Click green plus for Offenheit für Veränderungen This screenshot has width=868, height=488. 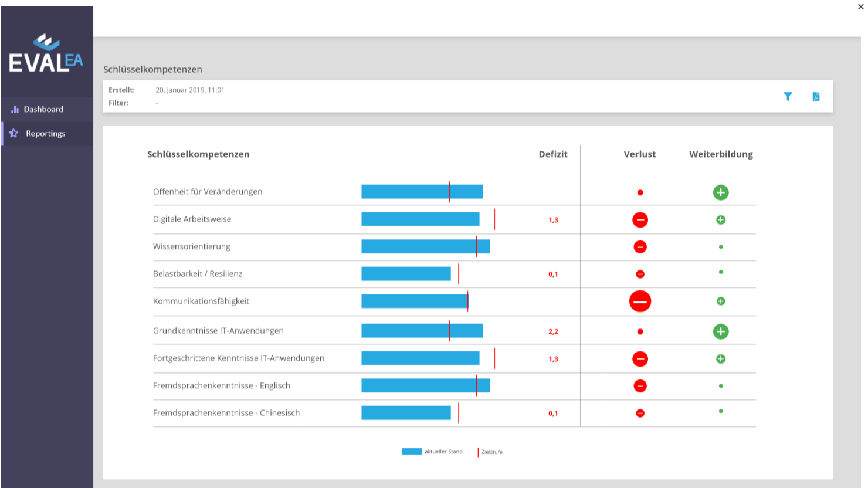pos(721,192)
